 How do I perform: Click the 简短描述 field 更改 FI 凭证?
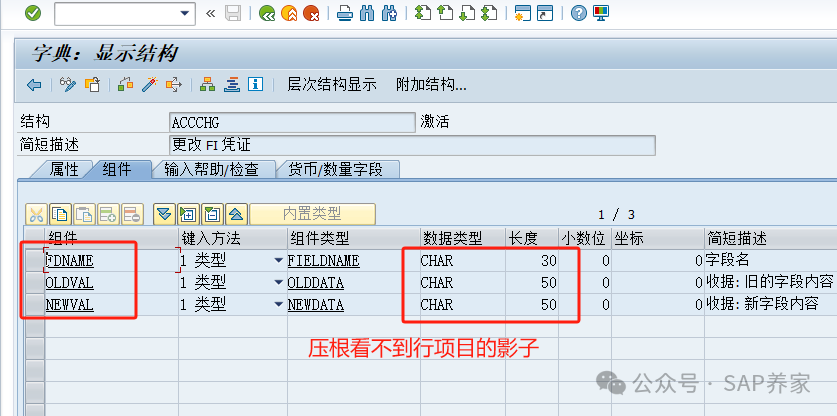(x=412, y=145)
